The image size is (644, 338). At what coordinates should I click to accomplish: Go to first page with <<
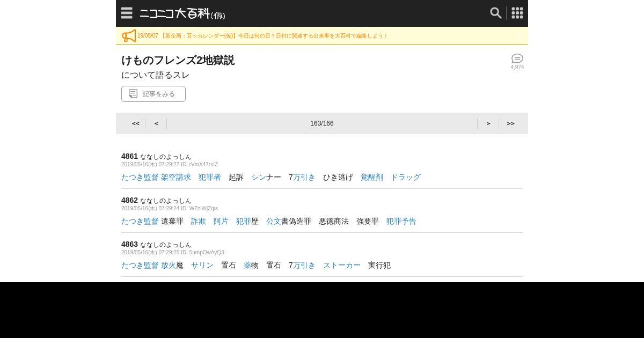tap(136, 123)
